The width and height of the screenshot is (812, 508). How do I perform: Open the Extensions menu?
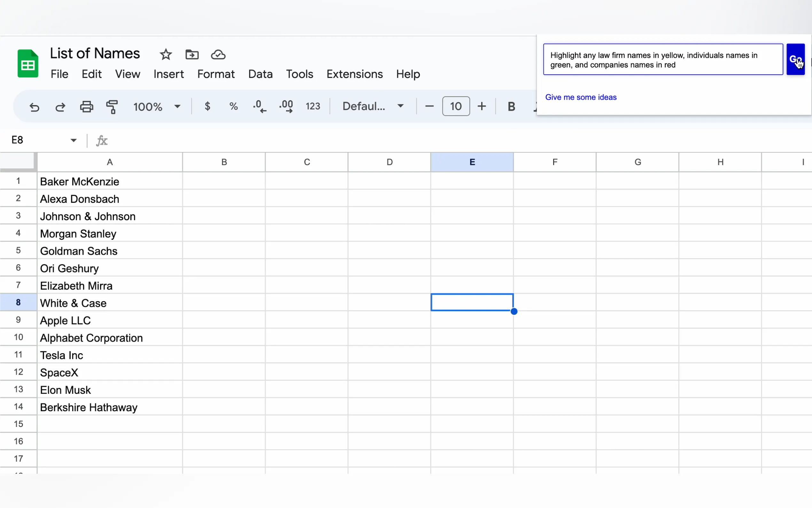355,74
